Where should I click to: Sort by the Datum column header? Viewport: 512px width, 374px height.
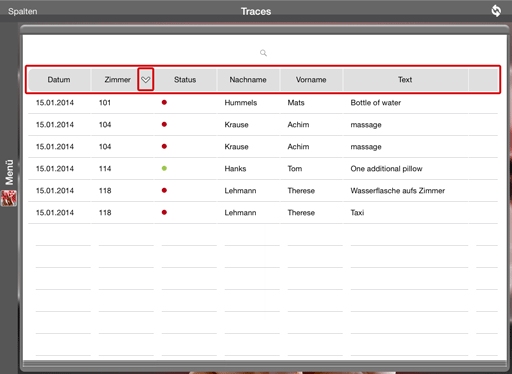click(59, 80)
